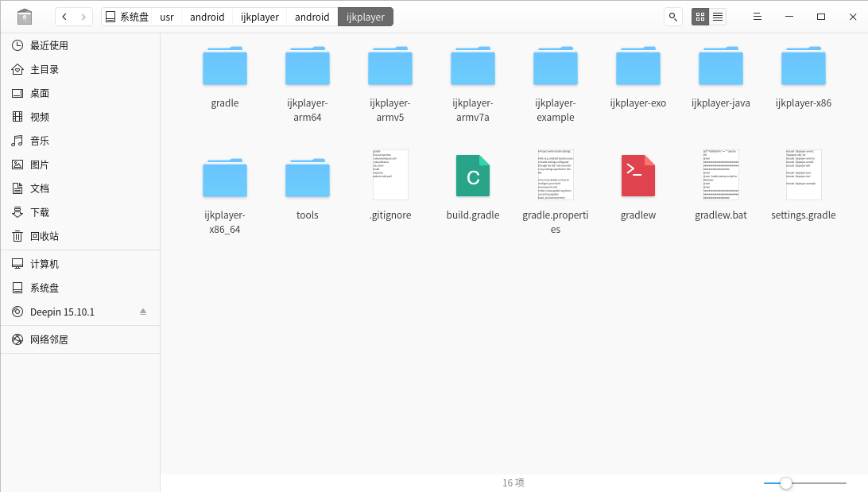Eject the Deepin 15.10.1 disc
The image size is (868, 492).
143,312
